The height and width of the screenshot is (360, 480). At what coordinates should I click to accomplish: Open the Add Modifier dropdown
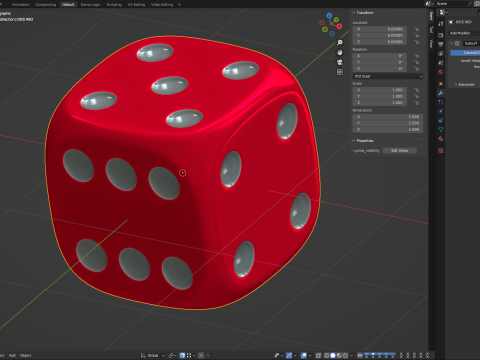pos(464,33)
